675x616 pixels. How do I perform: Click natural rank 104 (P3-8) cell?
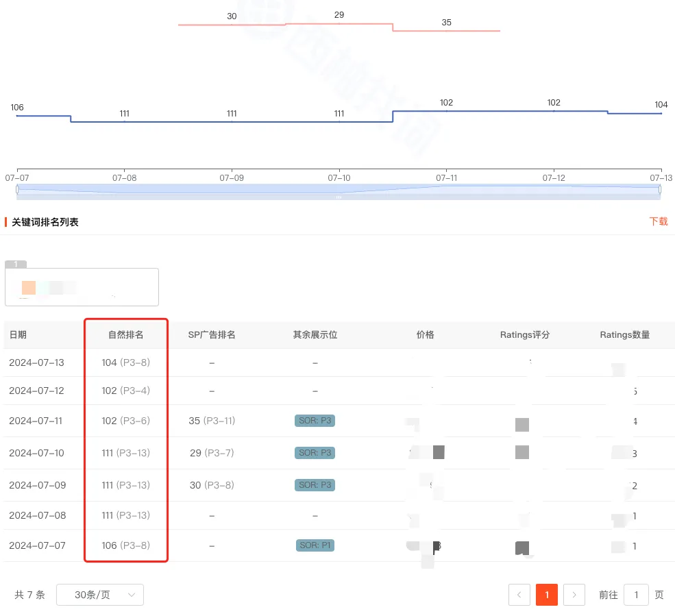[x=125, y=362]
